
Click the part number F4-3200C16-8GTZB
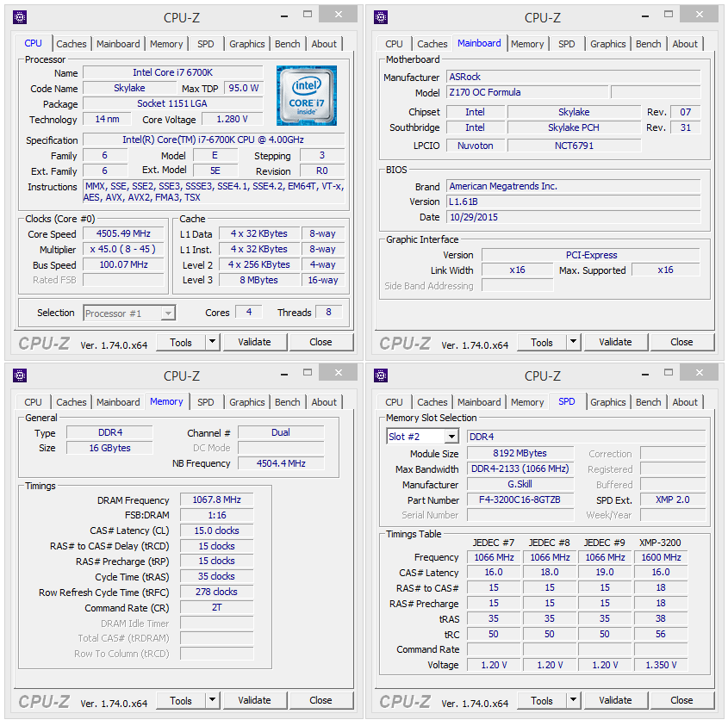click(520, 500)
